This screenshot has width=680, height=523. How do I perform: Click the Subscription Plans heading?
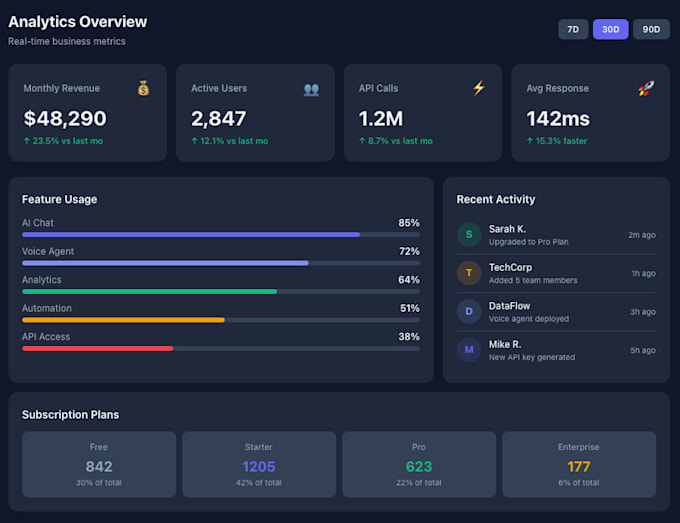click(70, 415)
